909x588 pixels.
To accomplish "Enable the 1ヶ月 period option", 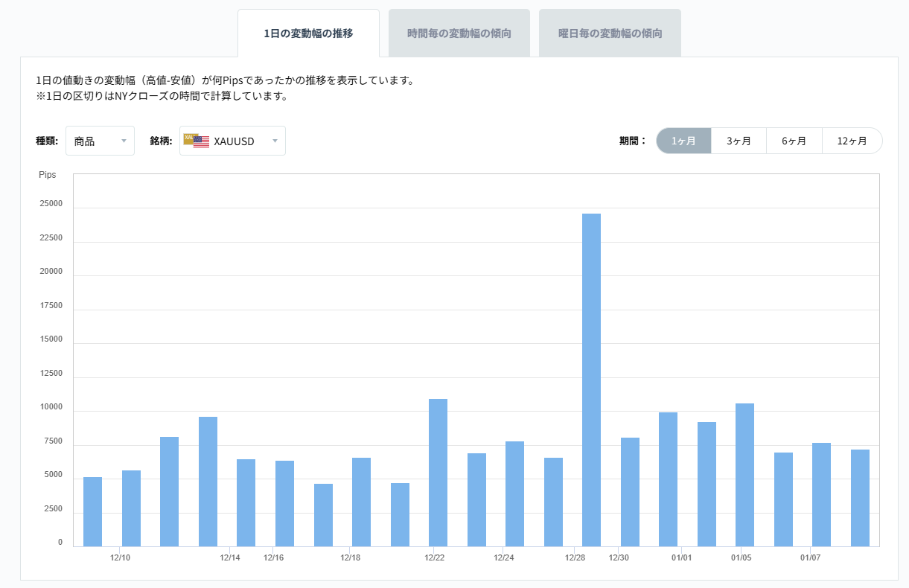I will point(683,140).
